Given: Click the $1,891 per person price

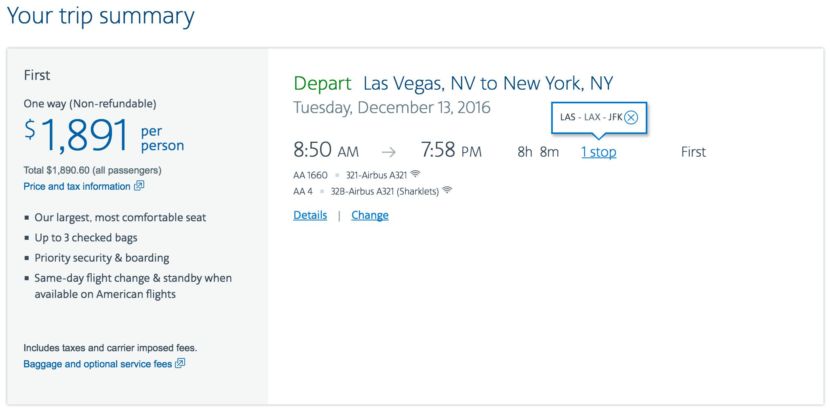Looking at the screenshot, I should coord(104,135).
